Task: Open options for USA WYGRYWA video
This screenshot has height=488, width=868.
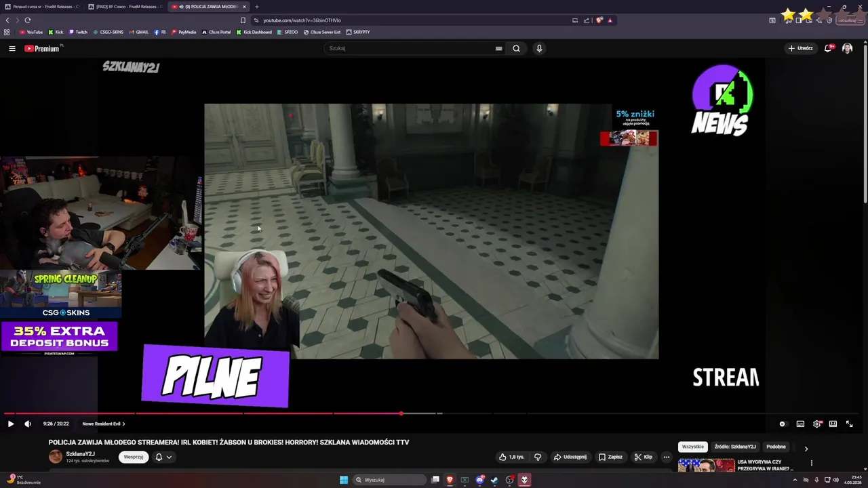Action: [811, 463]
